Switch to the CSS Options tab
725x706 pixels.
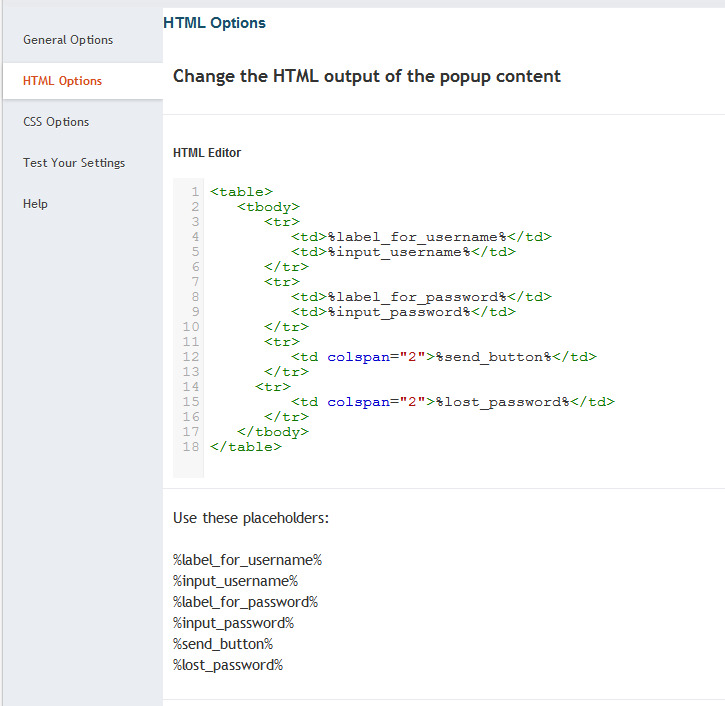point(56,122)
